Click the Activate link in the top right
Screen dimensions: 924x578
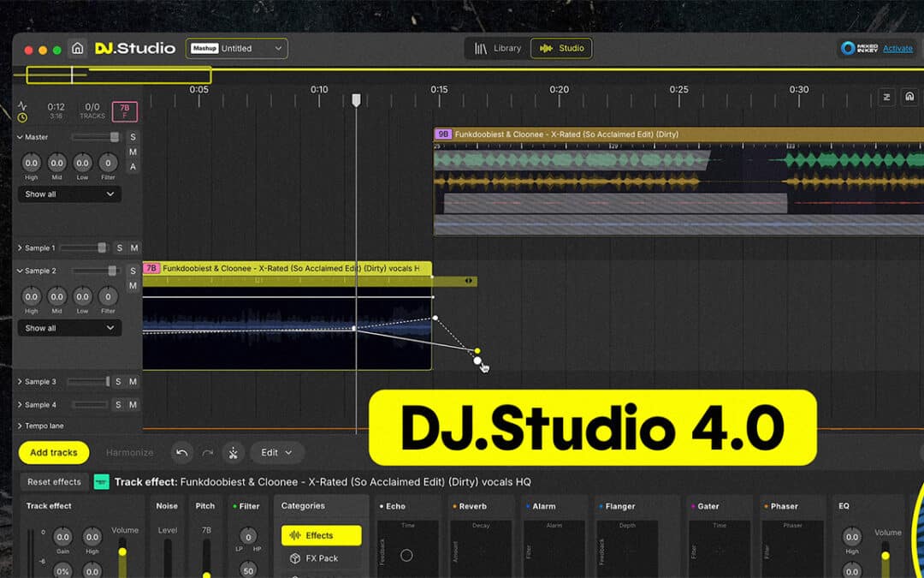(x=897, y=49)
